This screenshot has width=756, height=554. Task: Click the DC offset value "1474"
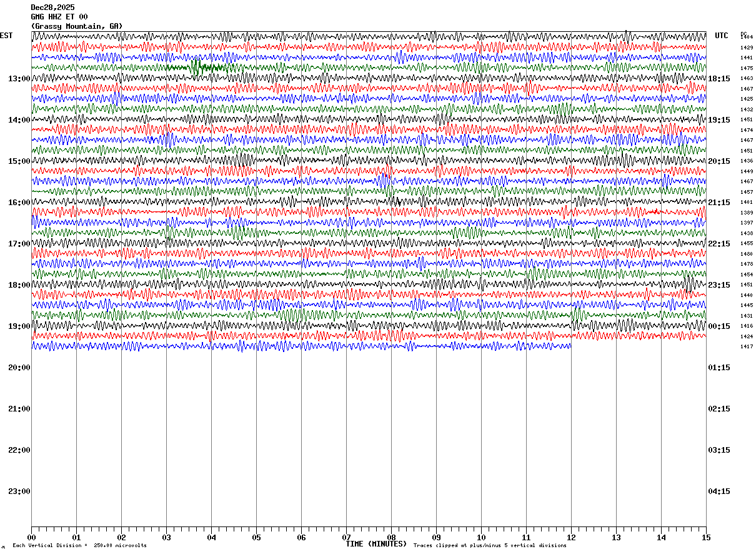[747, 130]
